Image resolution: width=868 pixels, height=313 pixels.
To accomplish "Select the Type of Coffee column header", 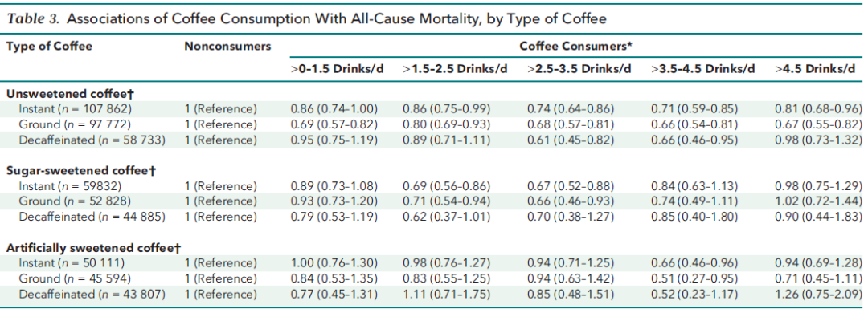I will click(49, 46).
